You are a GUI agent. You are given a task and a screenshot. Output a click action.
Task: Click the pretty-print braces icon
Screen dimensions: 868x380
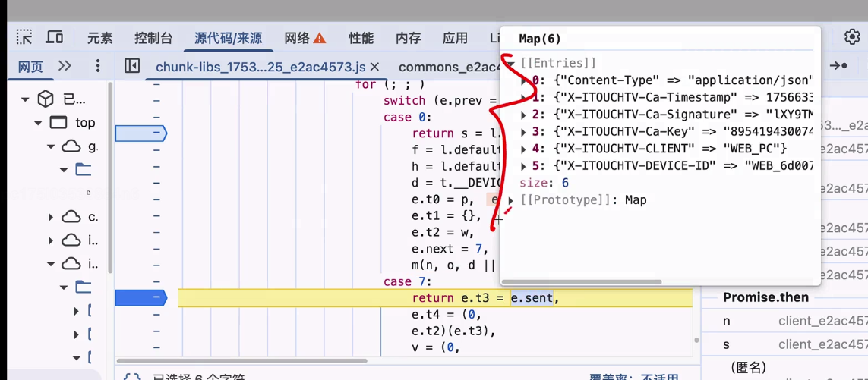click(131, 377)
